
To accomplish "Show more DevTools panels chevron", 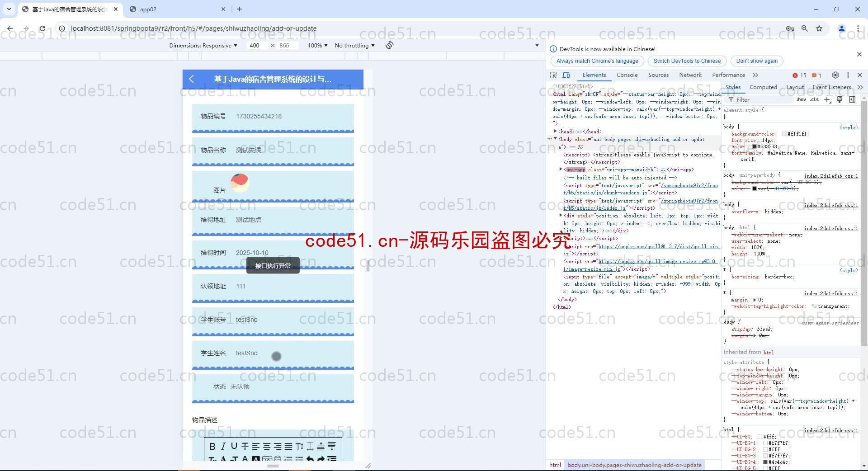I will pos(755,75).
